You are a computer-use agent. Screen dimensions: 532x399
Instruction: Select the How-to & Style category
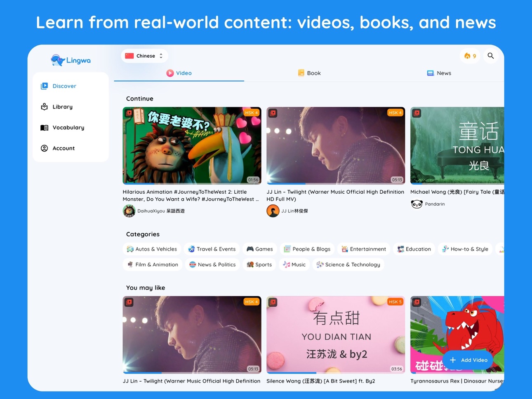pyautogui.click(x=465, y=249)
